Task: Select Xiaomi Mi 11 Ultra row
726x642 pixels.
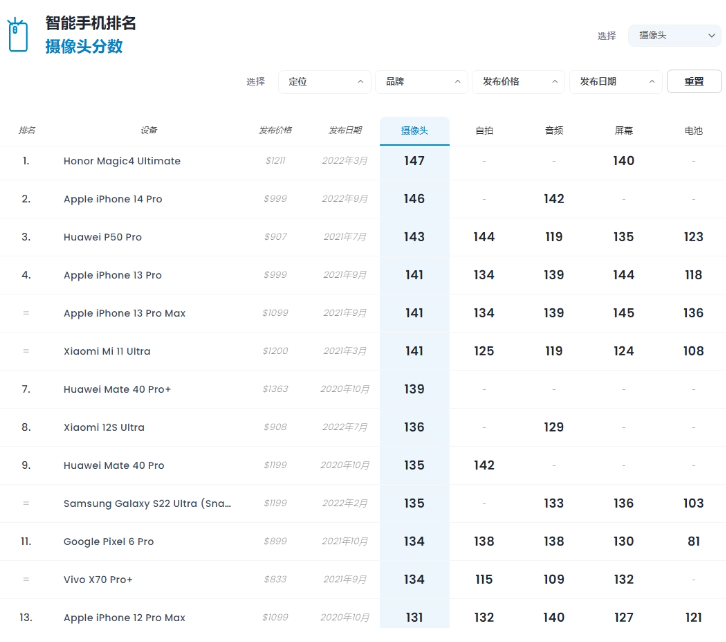Action: click(x=111, y=351)
